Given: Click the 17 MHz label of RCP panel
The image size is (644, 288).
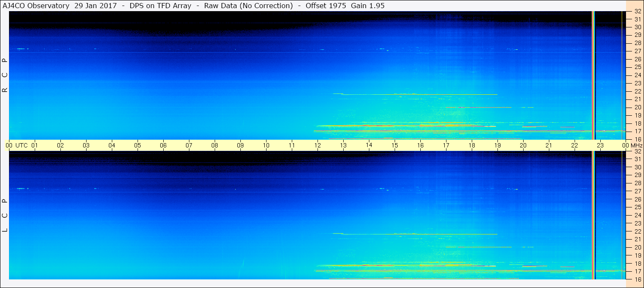Looking at the screenshot, I should point(637,131).
